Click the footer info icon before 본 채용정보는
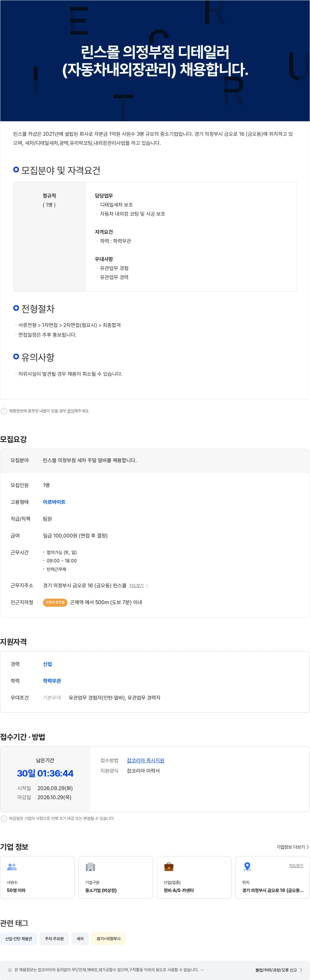310x980 pixels. click(10, 970)
